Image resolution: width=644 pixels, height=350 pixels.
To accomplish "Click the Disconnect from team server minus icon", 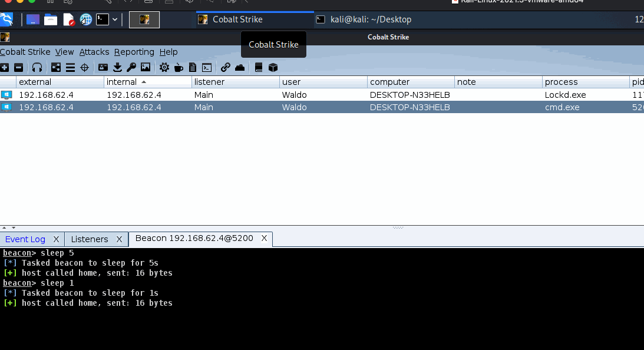I will 18,67.
